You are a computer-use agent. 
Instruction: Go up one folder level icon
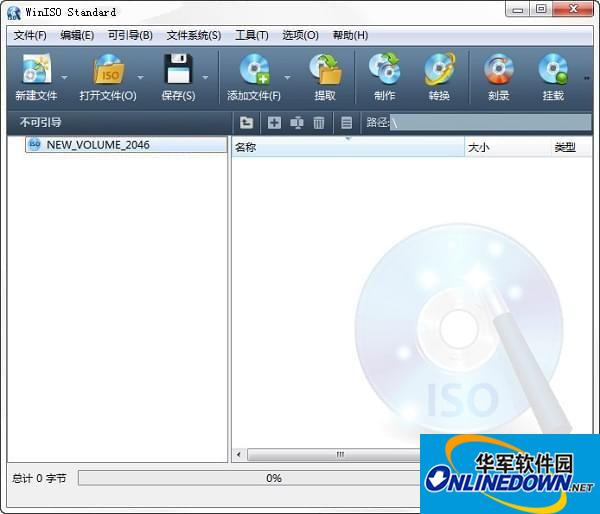(x=247, y=123)
